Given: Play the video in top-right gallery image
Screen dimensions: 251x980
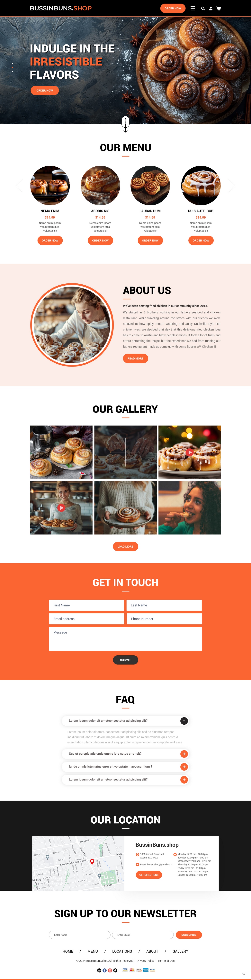Looking at the screenshot, I should point(190,452).
